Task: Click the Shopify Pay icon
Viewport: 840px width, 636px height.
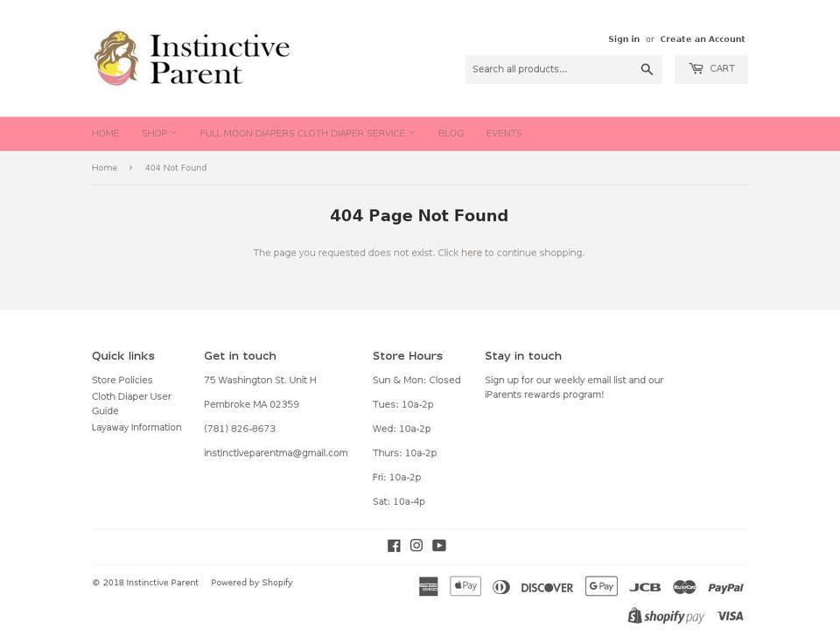Action: coord(666,616)
